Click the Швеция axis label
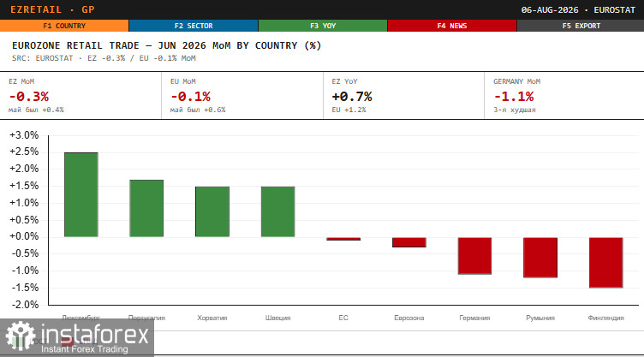The width and height of the screenshot is (644, 357). [x=278, y=318]
